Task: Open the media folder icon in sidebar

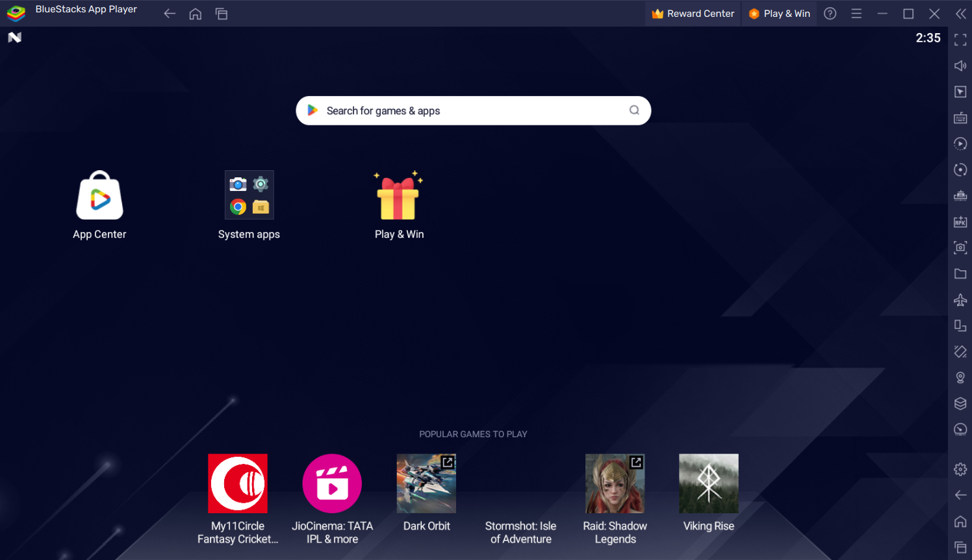Action: (960, 274)
